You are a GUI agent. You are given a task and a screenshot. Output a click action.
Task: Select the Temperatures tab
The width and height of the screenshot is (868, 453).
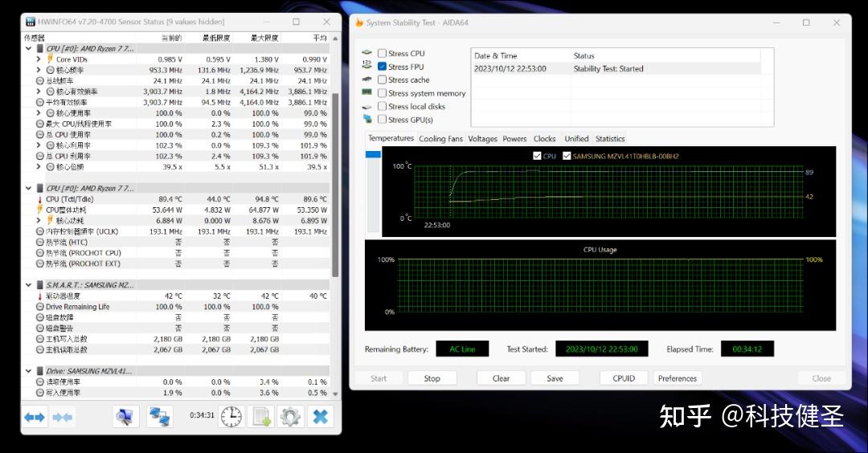pos(391,138)
